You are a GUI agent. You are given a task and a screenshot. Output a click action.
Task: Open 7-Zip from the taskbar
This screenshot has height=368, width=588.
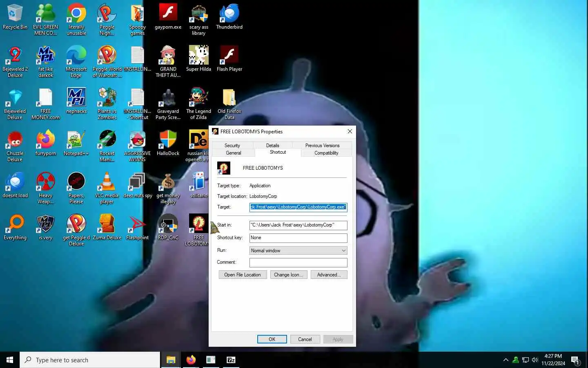pyautogui.click(x=231, y=360)
